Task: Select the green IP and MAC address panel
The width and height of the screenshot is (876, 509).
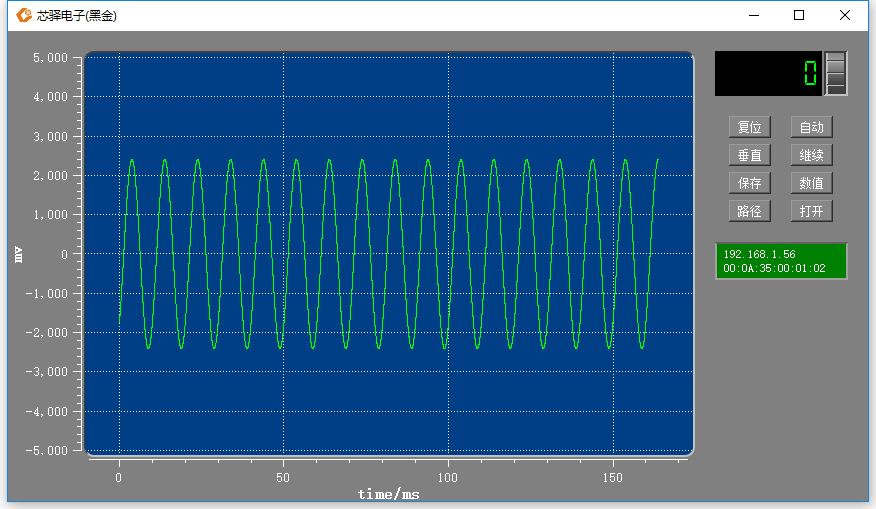Action: [781, 261]
